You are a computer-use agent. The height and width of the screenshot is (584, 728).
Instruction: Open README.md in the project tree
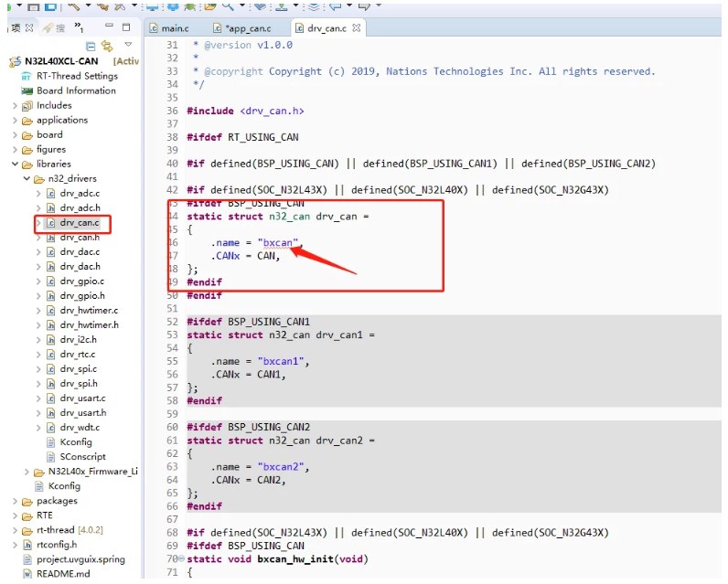(x=62, y=574)
